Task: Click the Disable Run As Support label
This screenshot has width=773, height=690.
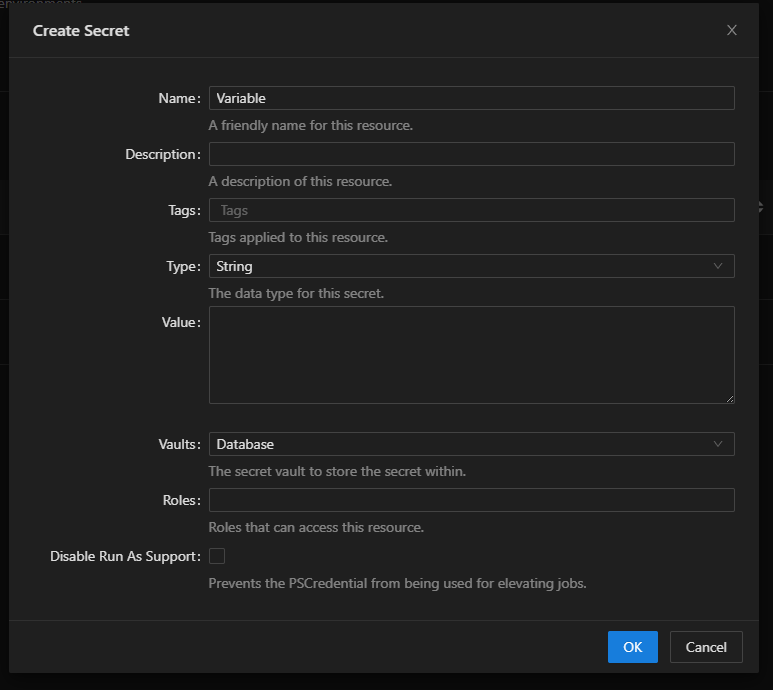Action: coord(125,556)
